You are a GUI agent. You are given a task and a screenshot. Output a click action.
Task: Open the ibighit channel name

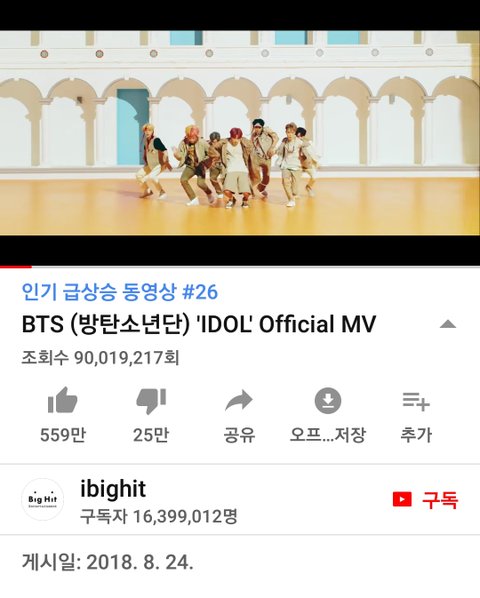113,489
